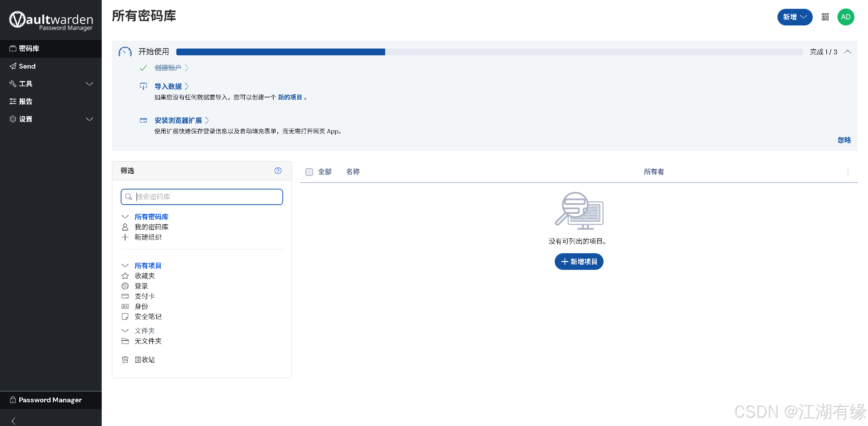Open the table options three-dot menu
868x426 pixels.
click(848, 172)
